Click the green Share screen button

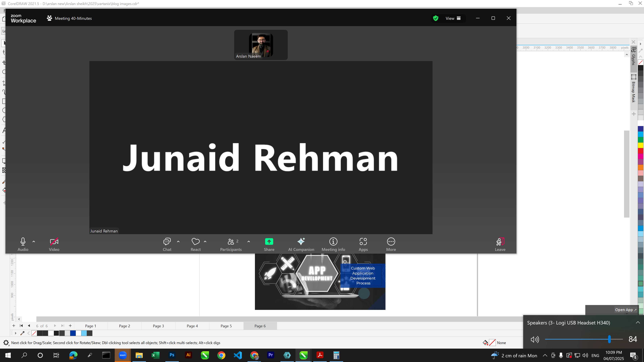coord(269,244)
